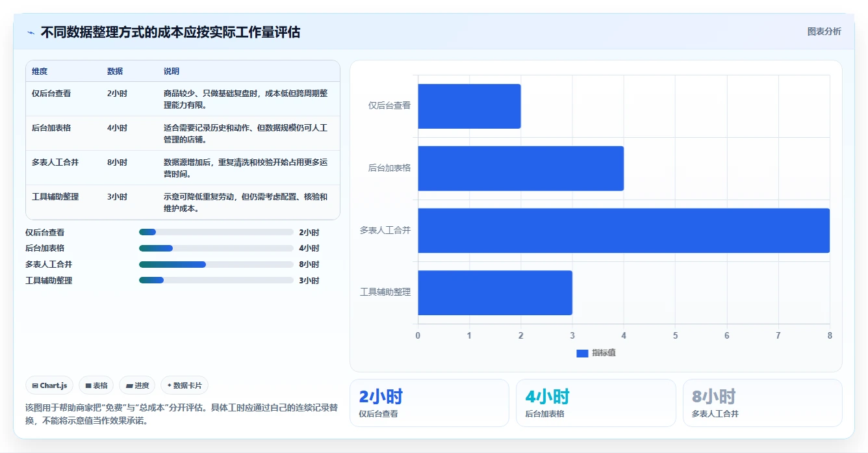Screen dimensions: 868x453
Task: Click the 图表分析 label in header
Action: point(824,31)
